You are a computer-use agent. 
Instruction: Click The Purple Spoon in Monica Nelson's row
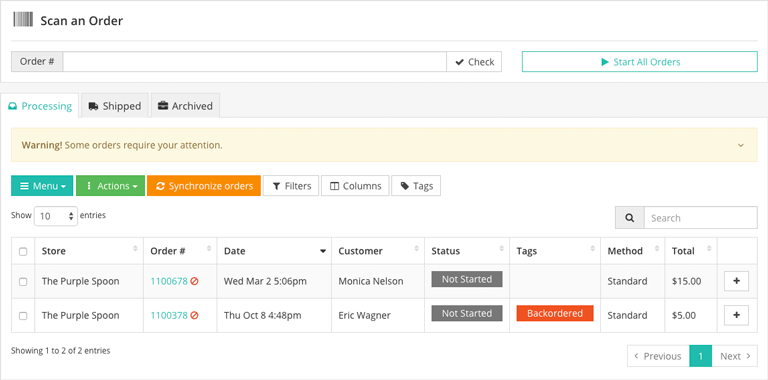click(x=80, y=281)
